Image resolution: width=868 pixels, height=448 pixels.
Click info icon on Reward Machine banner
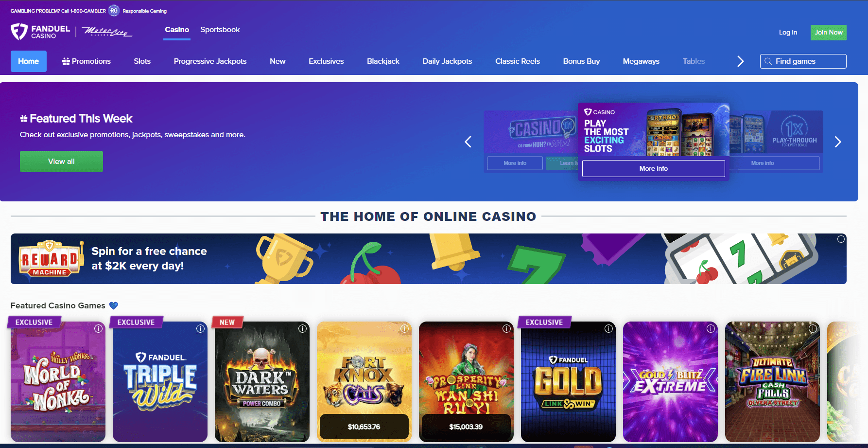coord(841,239)
